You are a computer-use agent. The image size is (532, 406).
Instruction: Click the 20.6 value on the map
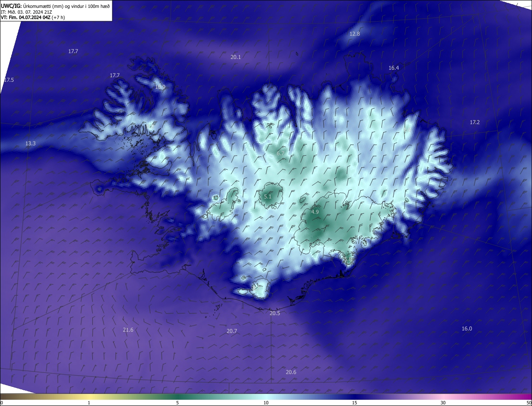(291, 372)
